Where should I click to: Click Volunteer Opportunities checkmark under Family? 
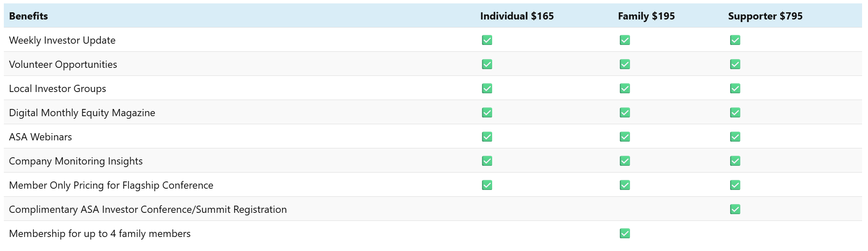(625, 64)
